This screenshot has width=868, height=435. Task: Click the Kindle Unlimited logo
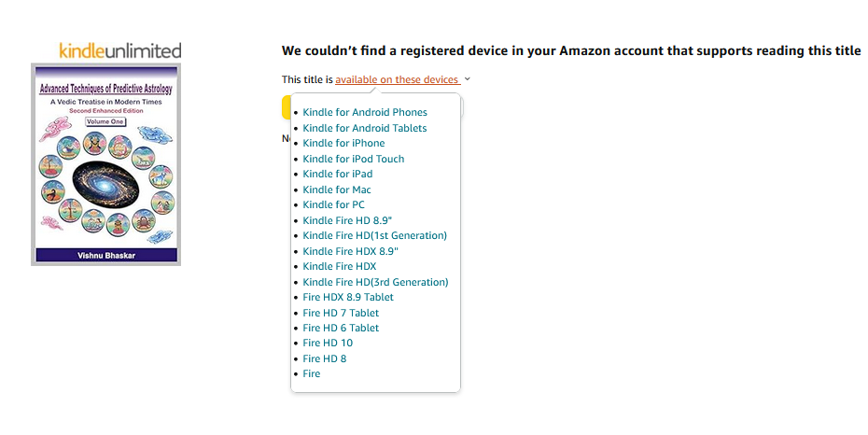[x=119, y=50]
